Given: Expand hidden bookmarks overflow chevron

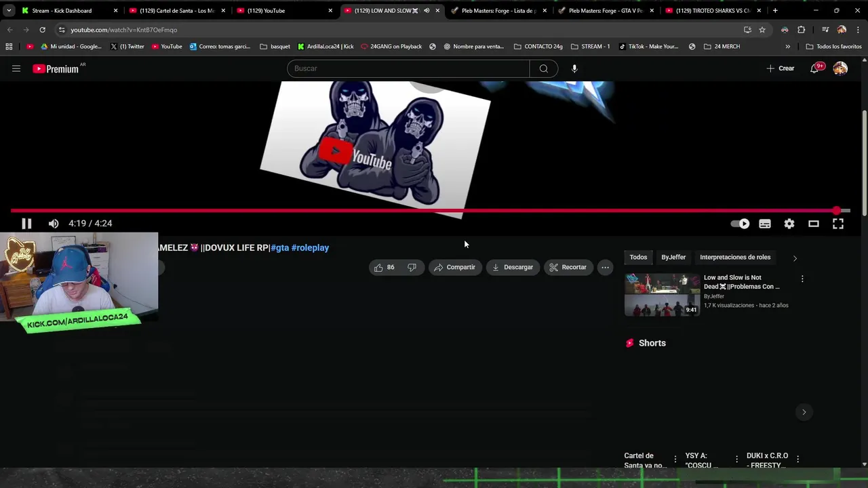Looking at the screenshot, I should click(x=787, y=47).
